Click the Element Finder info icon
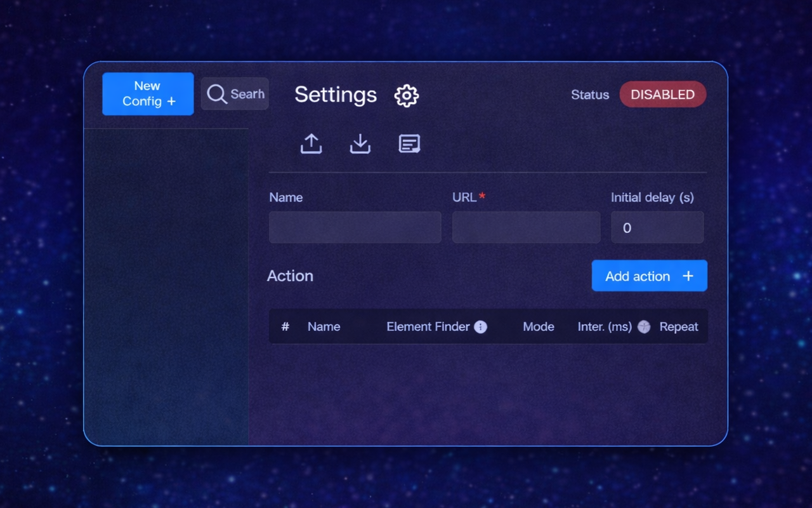Screen dimensions: 812x508 pyautogui.click(x=481, y=327)
